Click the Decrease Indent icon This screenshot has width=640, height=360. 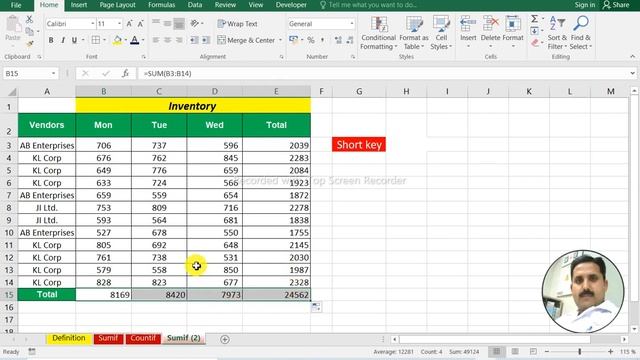[x=194, y=40]
